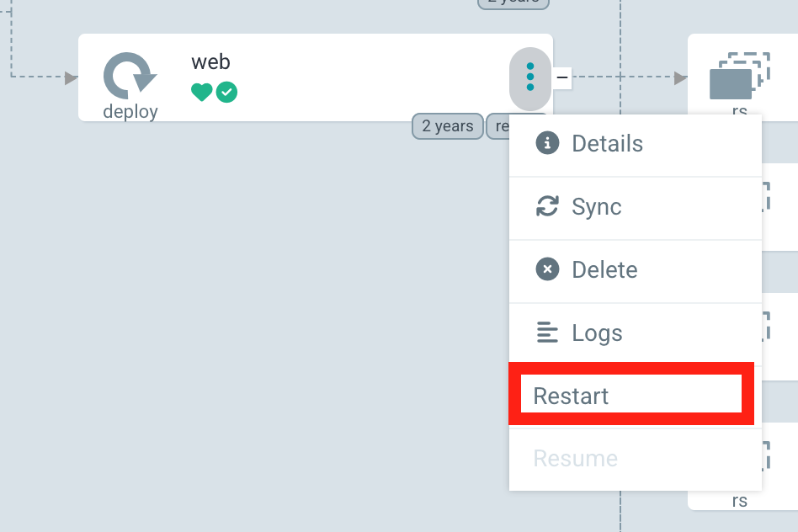Click the "rs" label at bottom right

[x=739, y=501]
